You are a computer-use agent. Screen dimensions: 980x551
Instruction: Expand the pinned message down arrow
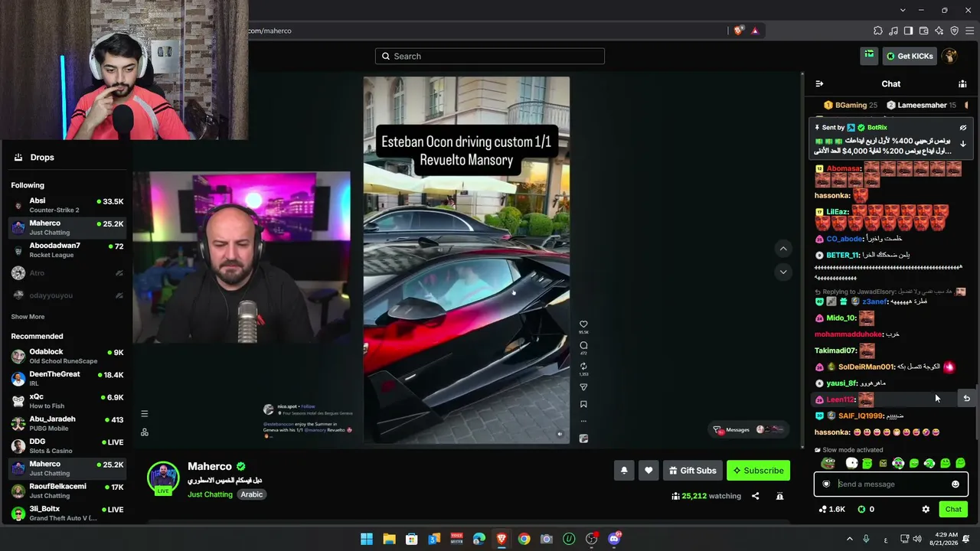(x=963, y=144)
